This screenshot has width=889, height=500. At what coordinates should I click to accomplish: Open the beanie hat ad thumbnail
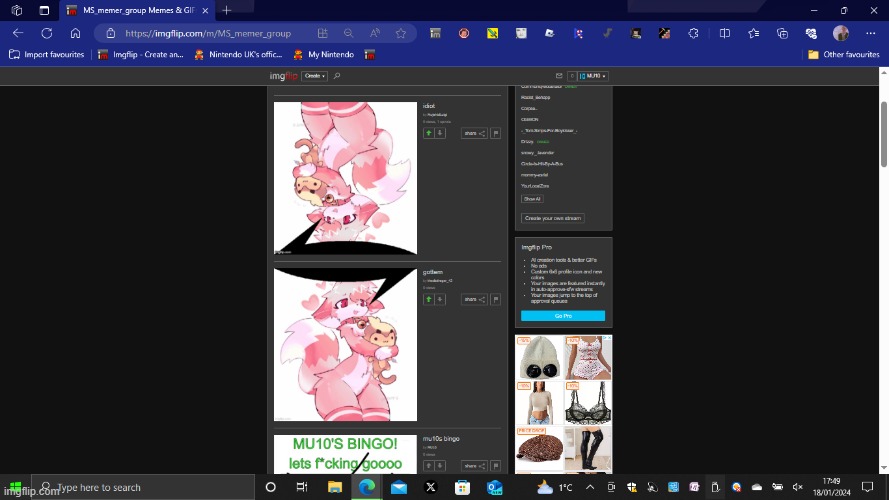[x=539, y=357]
